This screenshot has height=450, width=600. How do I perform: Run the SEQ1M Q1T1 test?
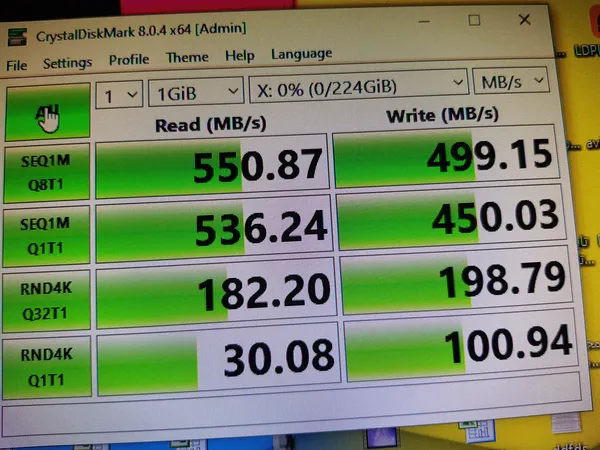(46, 236)
